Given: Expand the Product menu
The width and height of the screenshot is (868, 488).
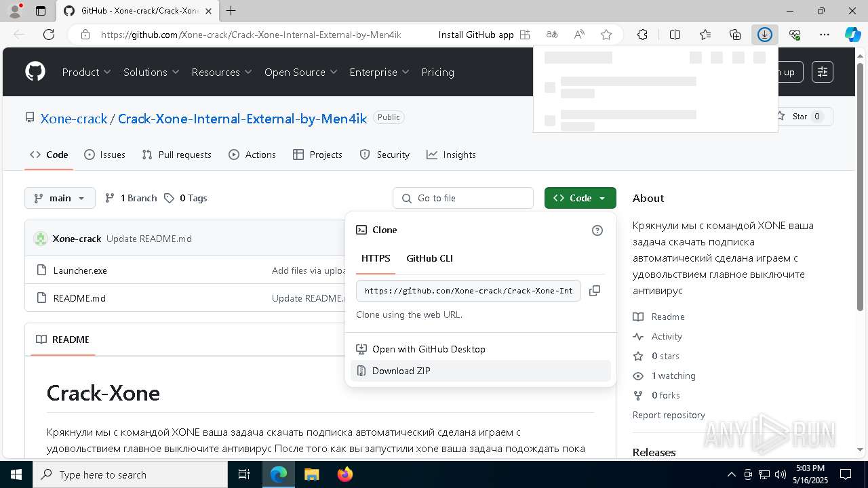Looking at the screenshot, I should tap(87, 72).
